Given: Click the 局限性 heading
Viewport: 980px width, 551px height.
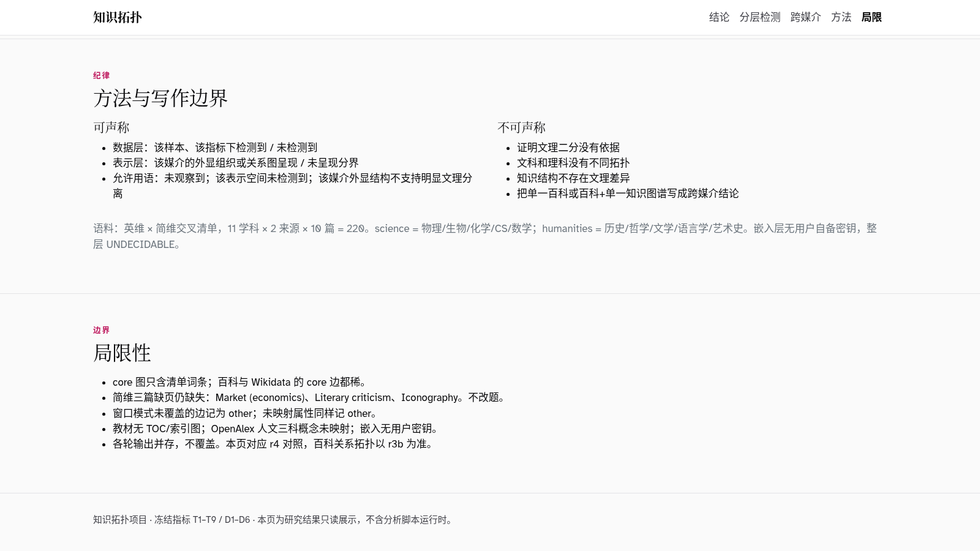Looking at the screenshot, I should pyautogui.click(x=122, y=353).
